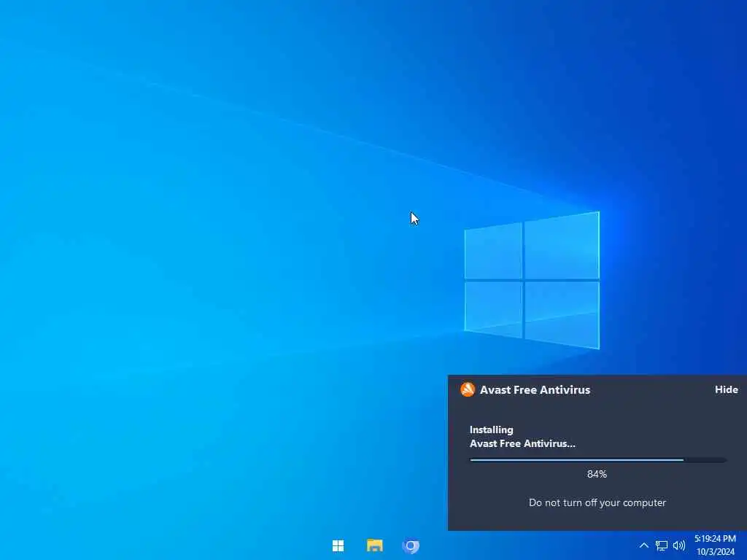Click the 84% progress text
The height and width of the screenshot is (560, 747).
click(597, 474)
